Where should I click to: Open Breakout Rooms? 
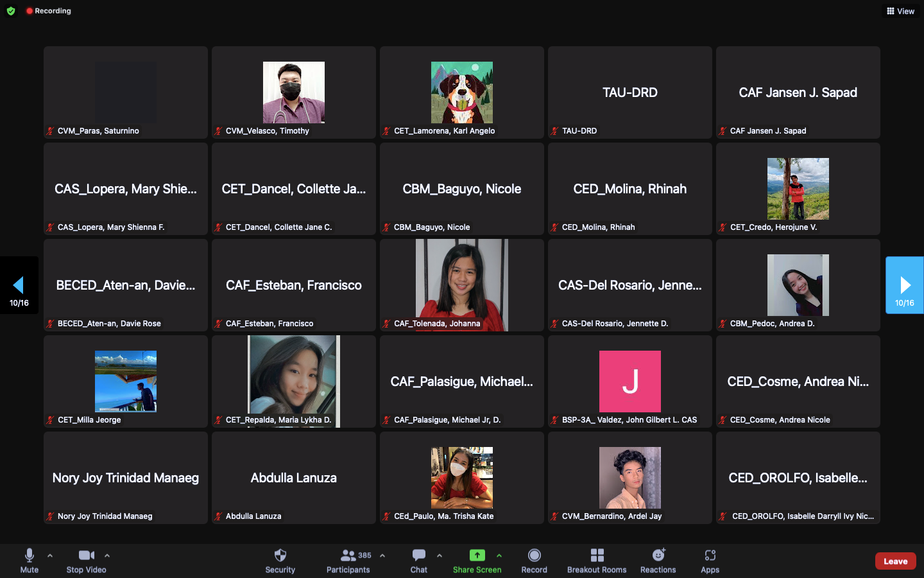tap(596, 560)
